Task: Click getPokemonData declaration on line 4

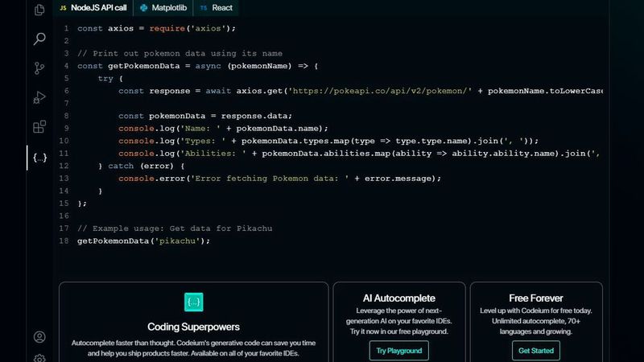Action: [144, 66]
